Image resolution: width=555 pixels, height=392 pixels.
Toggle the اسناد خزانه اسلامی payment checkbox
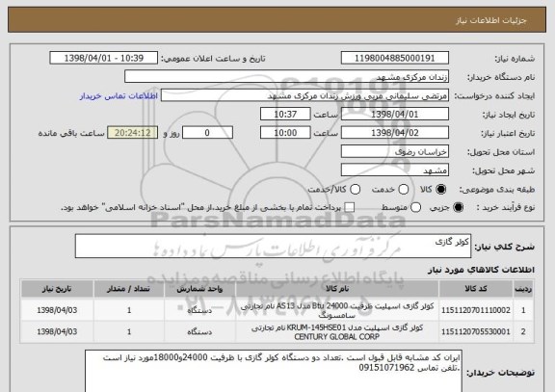click(350, 207)
